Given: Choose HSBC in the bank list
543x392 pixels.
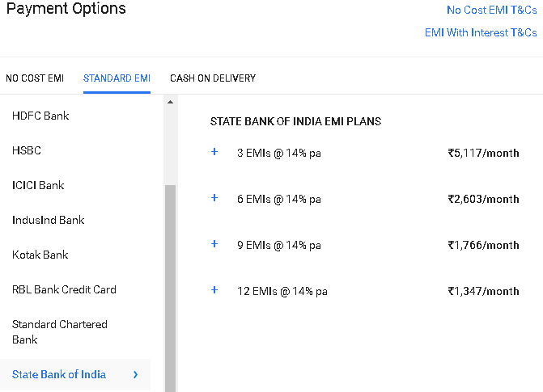Looking at the screenshot, I should pos(27,150).
